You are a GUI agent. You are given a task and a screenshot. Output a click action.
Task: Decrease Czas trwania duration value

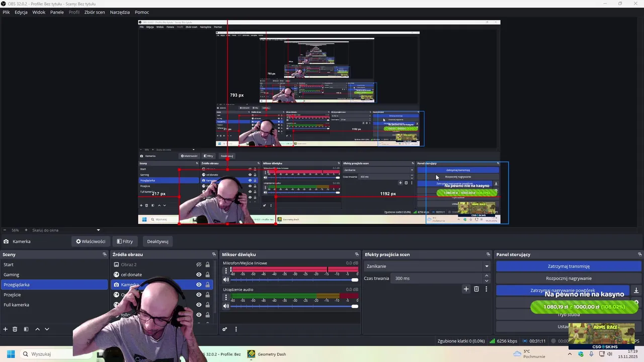click(x=487, y=281)
